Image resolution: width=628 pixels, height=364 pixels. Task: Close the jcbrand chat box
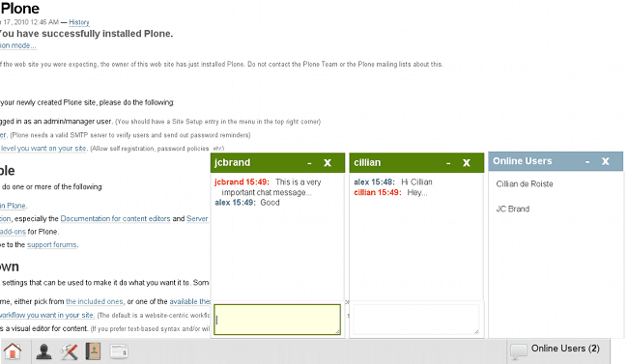[328, 162]
